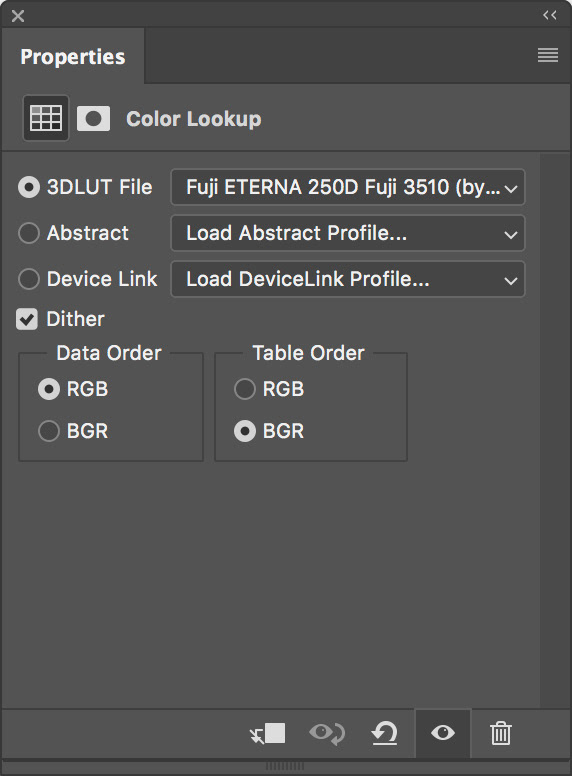Collapse the panel with double-arrow icon
Screen dimensions: 572x776
click(550, 15)
